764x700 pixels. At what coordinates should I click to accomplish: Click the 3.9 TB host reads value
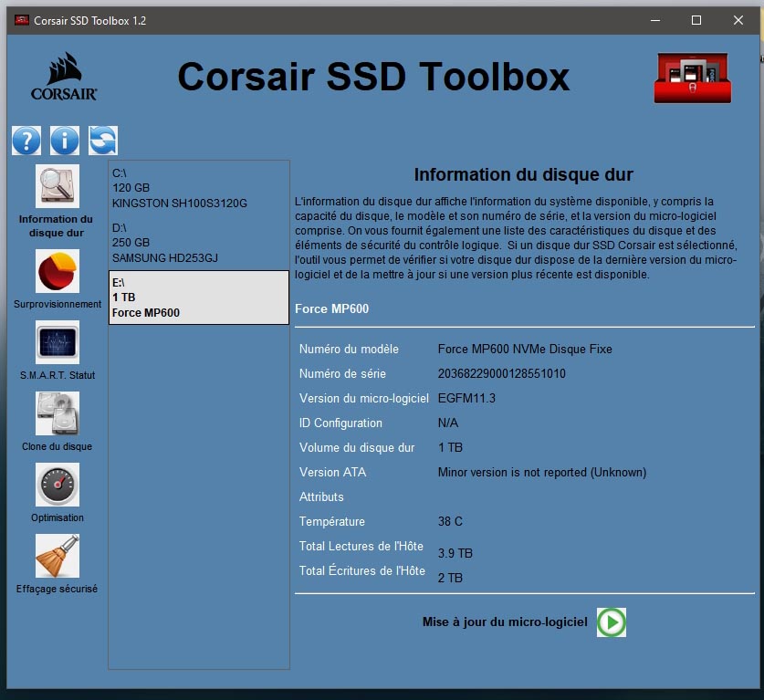(455, 553)
